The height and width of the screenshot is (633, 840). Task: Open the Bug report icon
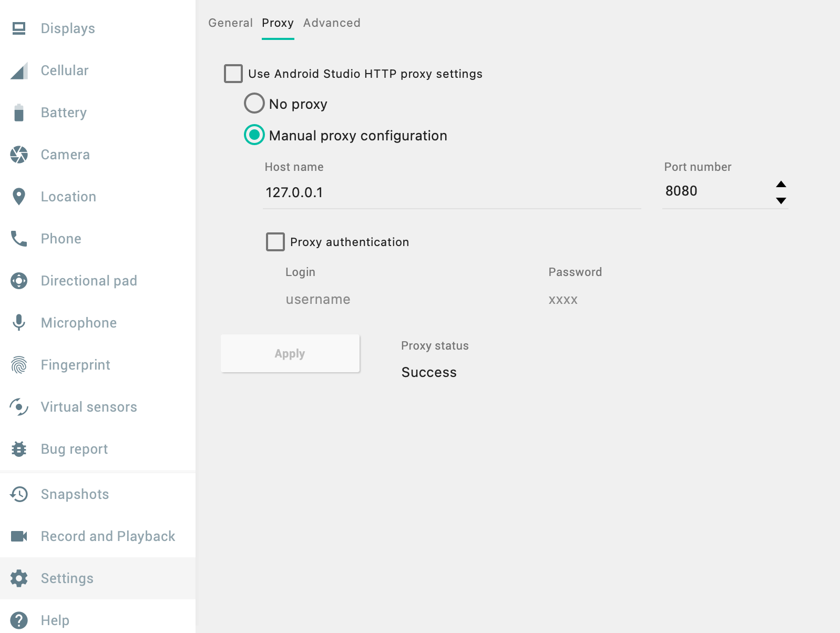19,449
